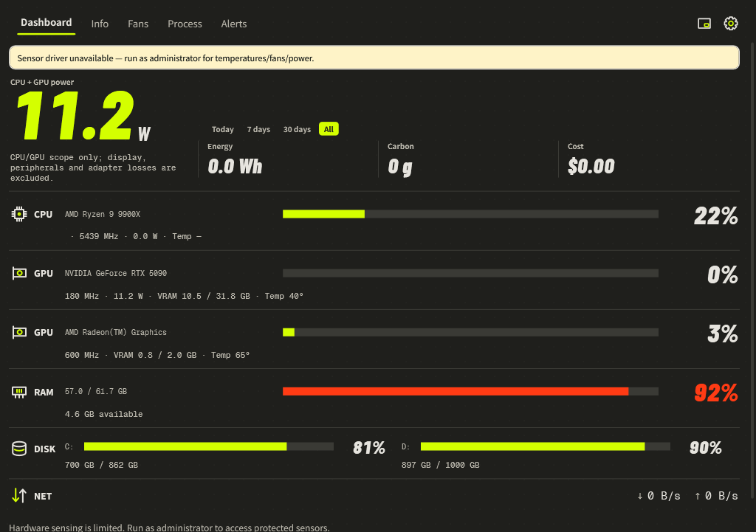Select the 7 days time range
This screenshot has height=532, width=756.
click(258, 129)
